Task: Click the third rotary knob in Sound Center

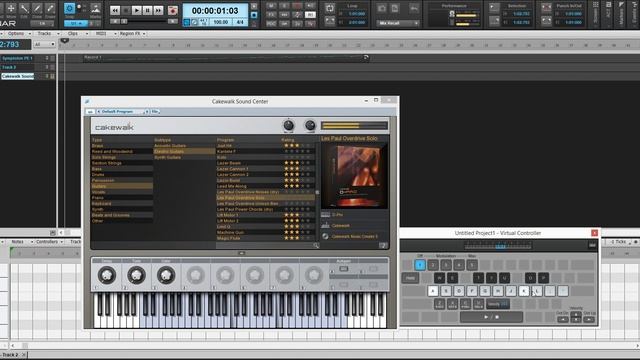Action: pos(166,275)
